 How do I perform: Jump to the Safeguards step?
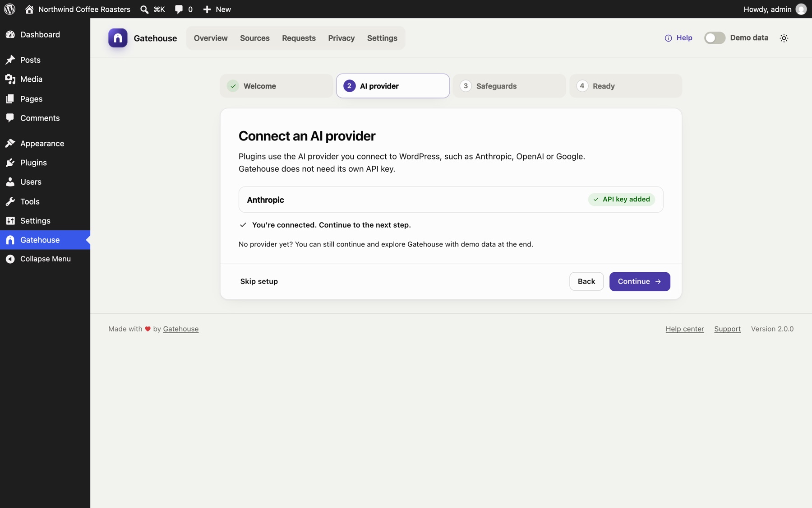tap(509, 86)
